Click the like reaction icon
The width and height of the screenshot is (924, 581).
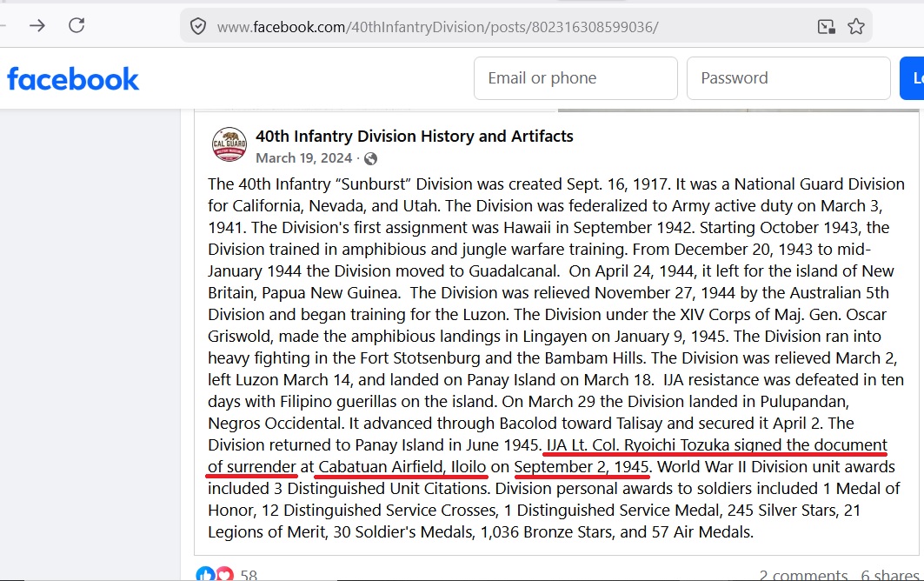point(205,574)
